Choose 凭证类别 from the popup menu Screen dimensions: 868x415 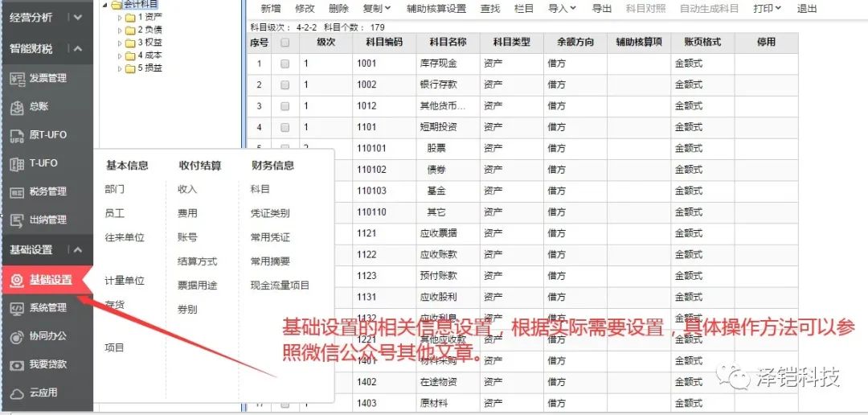(x=270, y=213)
